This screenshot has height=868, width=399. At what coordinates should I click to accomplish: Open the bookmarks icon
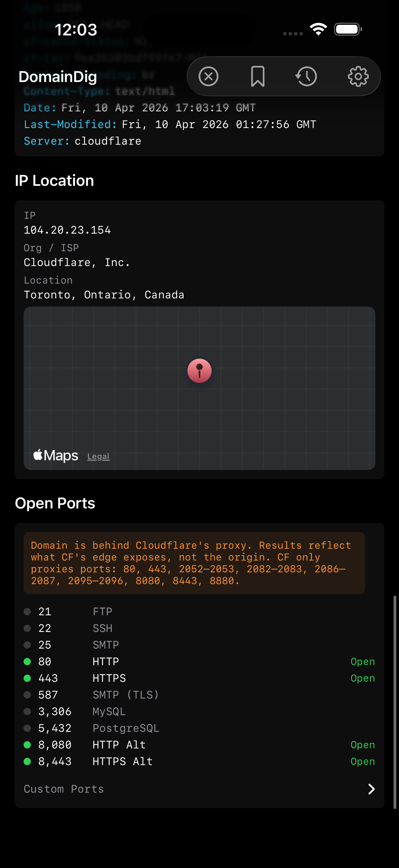click(258, 77)
